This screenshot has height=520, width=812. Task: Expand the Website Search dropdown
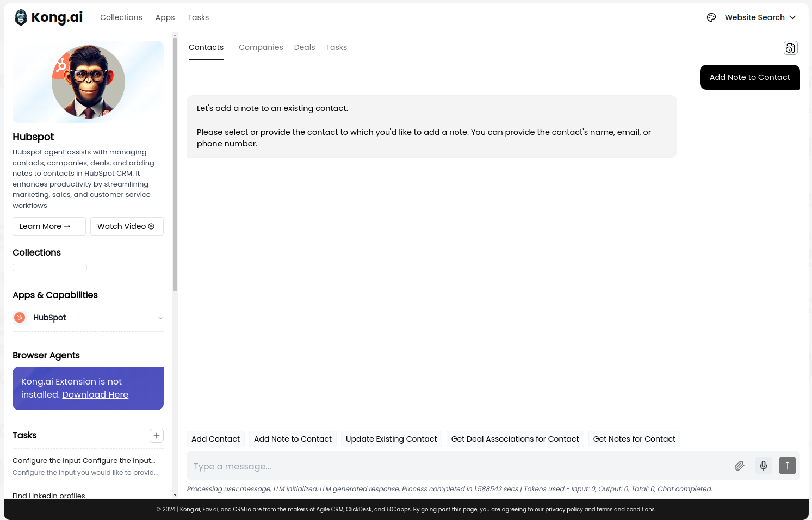point(760,17)
